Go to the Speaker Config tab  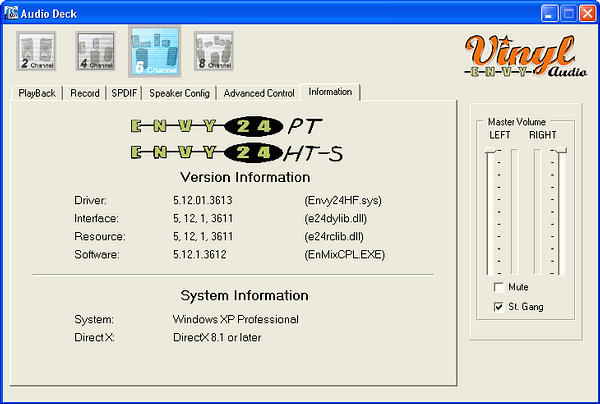[179, 93]
